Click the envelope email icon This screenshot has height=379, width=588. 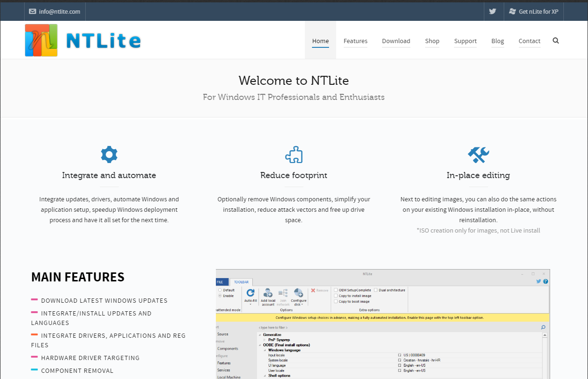tap(33, 11)
